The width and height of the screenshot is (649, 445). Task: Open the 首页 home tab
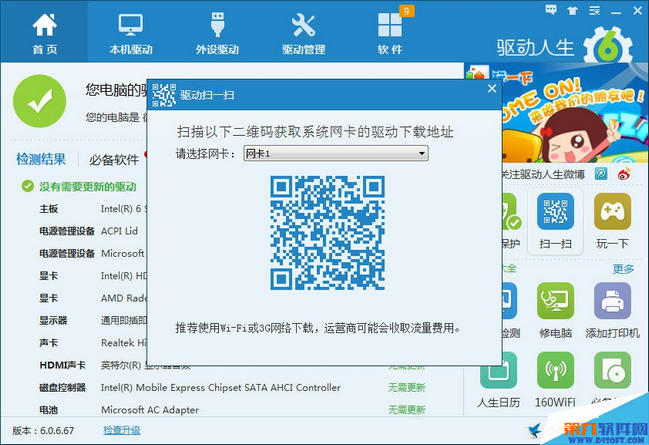[x=44, y=32]
